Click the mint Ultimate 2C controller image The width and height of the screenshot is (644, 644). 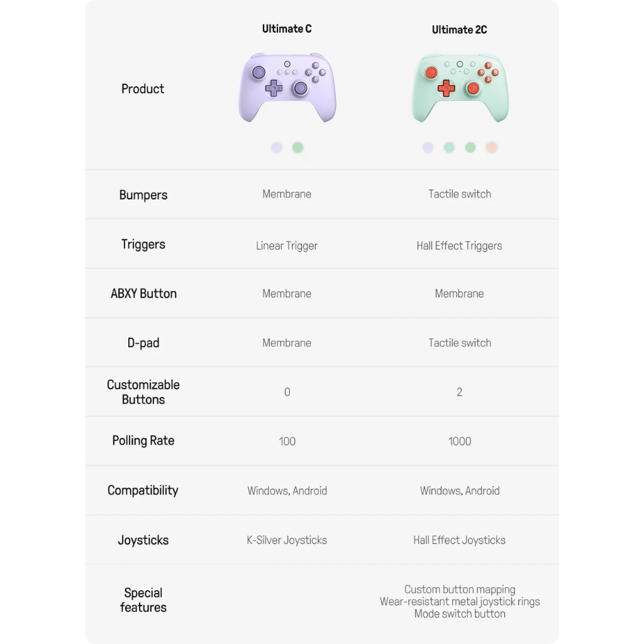click(x=460, y=87)
